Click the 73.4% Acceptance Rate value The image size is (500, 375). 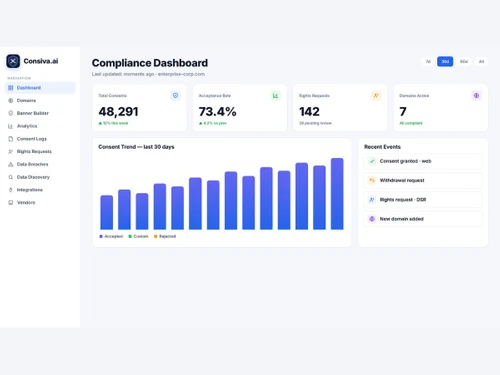pyautogui.click(x=218, y=112)
